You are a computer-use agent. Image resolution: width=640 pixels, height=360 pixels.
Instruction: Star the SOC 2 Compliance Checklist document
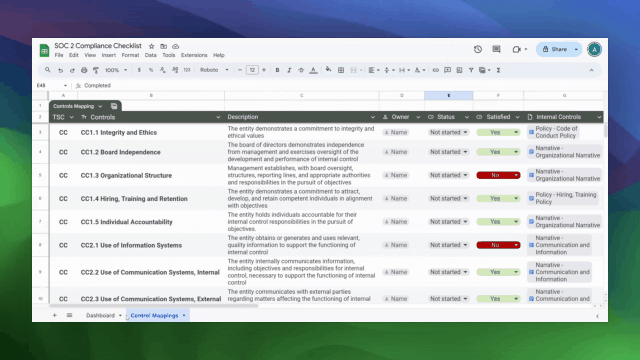(151, 46)
